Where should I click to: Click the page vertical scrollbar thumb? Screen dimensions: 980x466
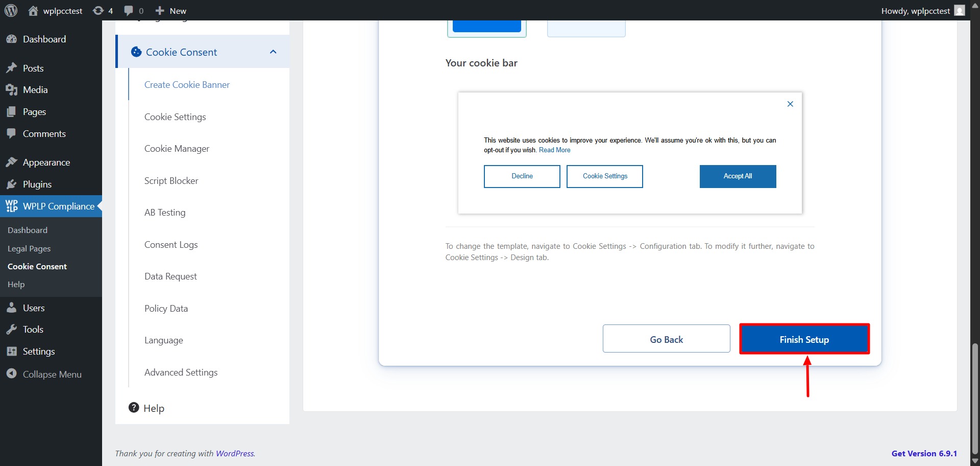[x=975, y=399]
